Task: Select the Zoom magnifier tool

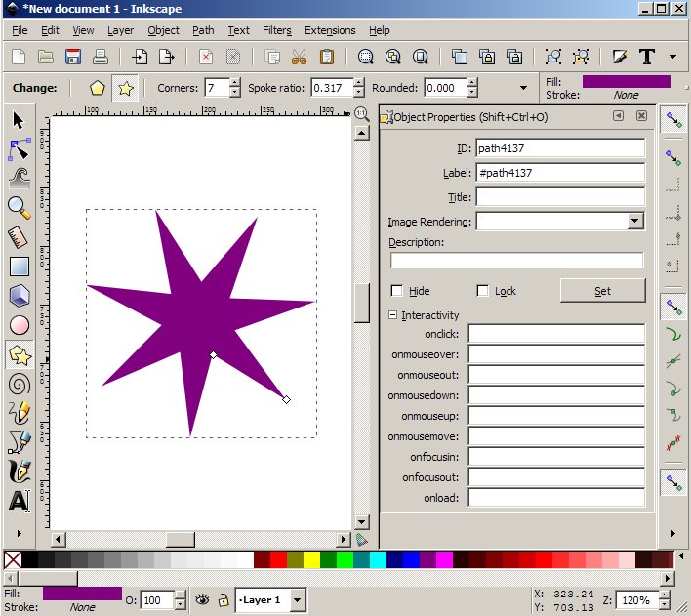Action: point(19,207)
